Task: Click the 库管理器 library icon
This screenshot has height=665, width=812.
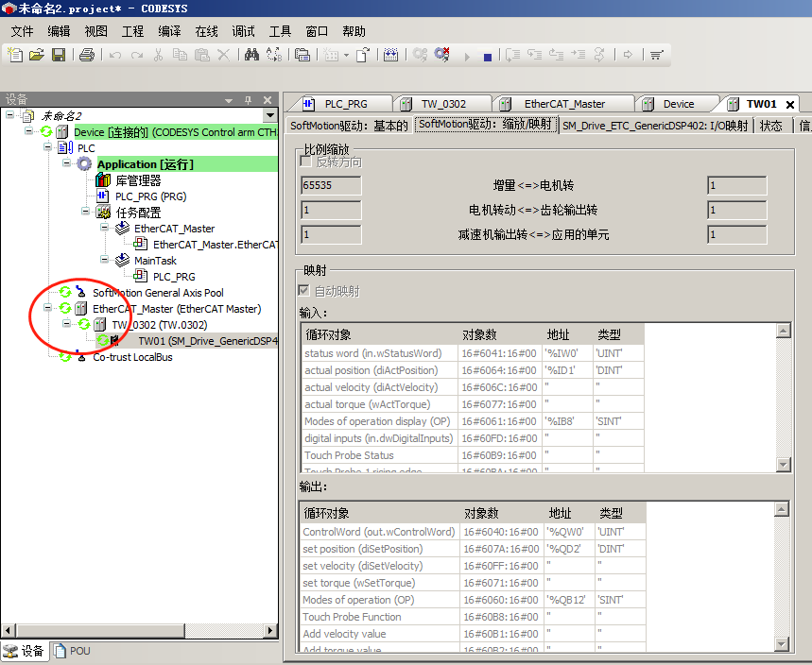Action: (103, 180)
